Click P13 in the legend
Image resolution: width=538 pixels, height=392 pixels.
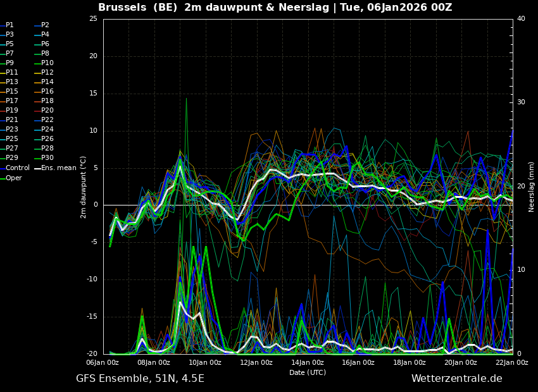click(x=11, y=82)
